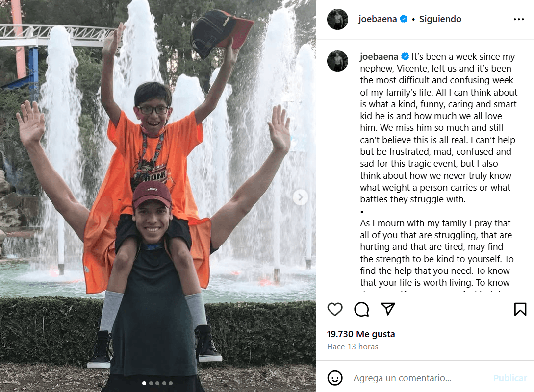Like the post with the heart icon
534x392 pixels.
click(335, 309)
